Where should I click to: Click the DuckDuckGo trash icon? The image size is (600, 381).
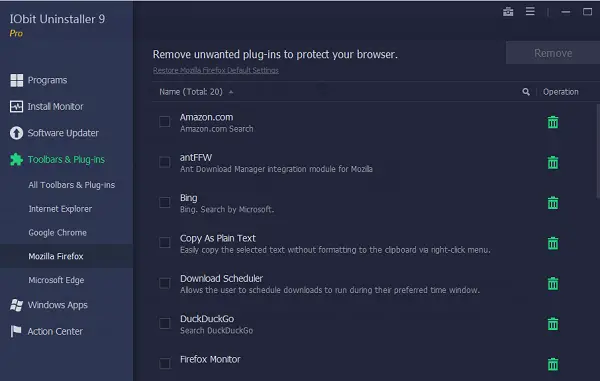[x=553, y=324]
